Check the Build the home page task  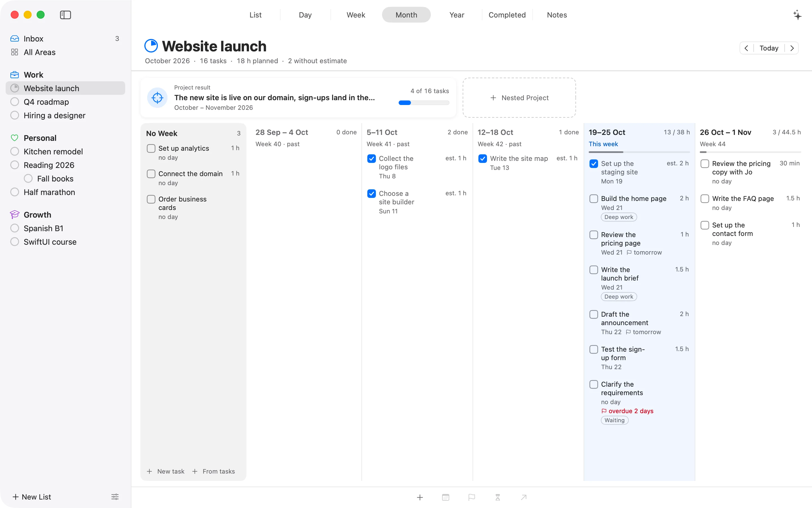tap(593, 199)
